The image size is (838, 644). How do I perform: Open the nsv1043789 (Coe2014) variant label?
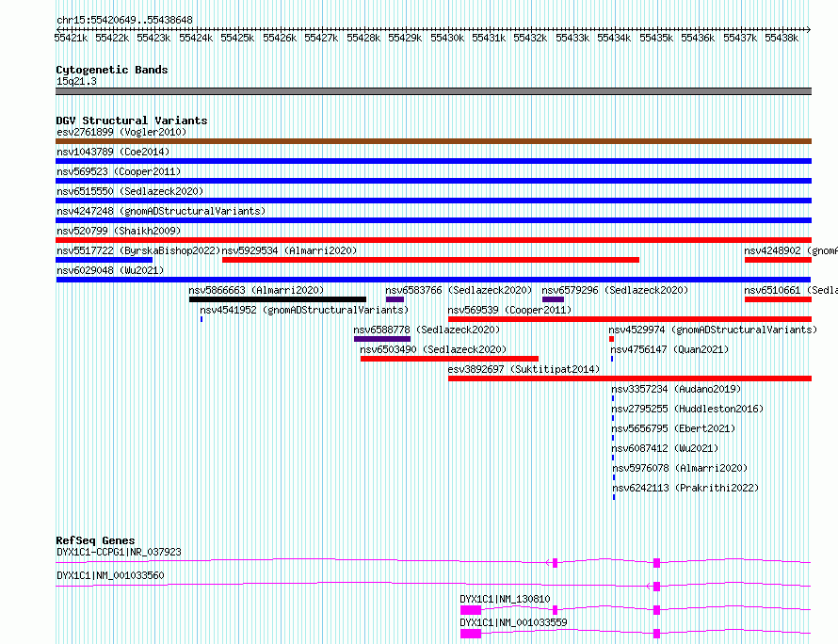[113, 152]
